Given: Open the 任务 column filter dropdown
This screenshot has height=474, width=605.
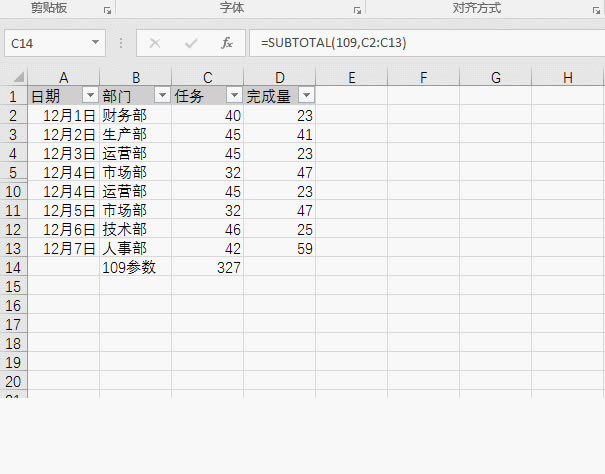Looking at the screenshot, I should pos(234,95).
